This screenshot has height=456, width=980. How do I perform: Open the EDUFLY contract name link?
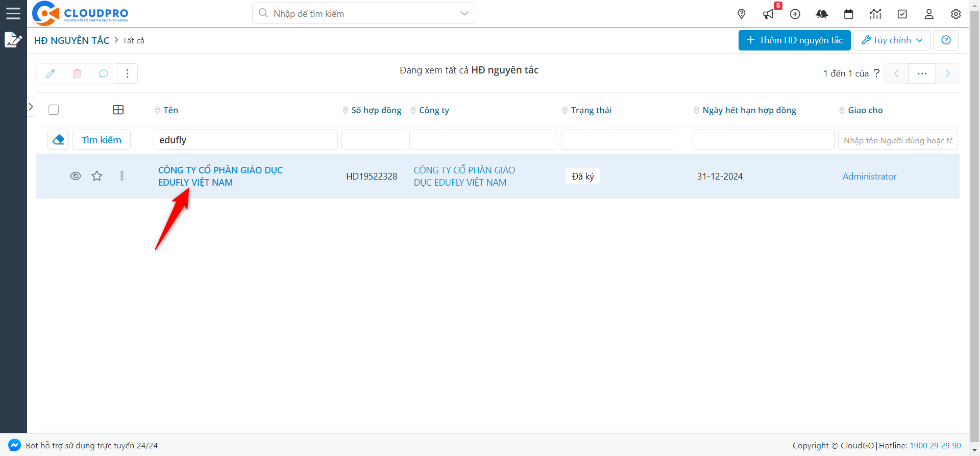220,176
